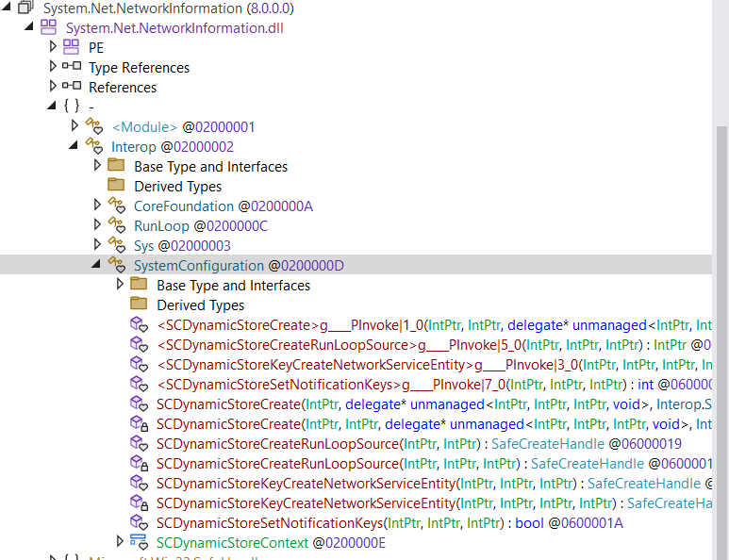
Task: Click the PE node icon
Action: point(71,47)
